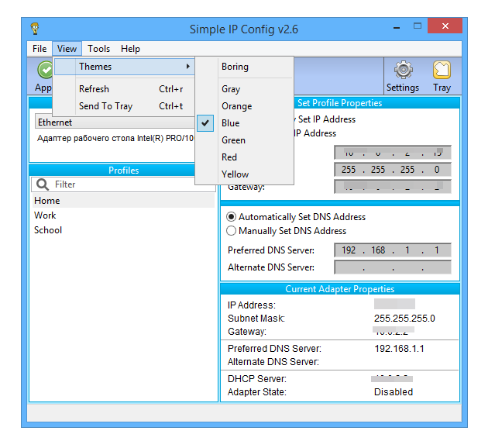Viewport: 495px width, 448px height.
Task: Select Automatically Set DNS Address radio
Action: [231, 217]
